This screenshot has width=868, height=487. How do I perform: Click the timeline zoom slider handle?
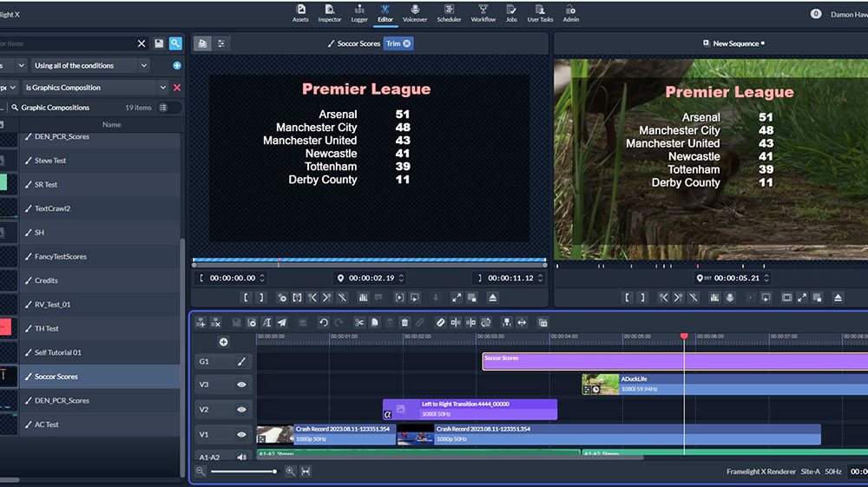point(275,471)
